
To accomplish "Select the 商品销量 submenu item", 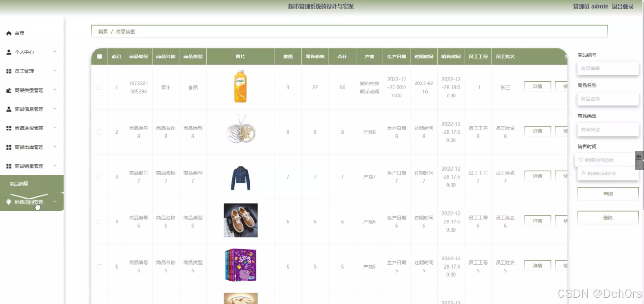I will (32, 184).
